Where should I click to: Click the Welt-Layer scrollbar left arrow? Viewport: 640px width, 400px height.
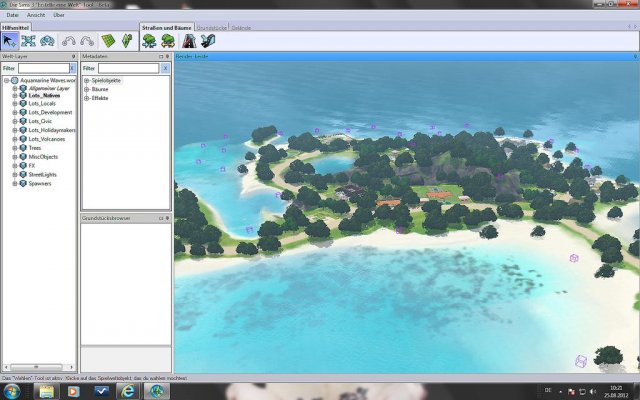coord(6,367)
